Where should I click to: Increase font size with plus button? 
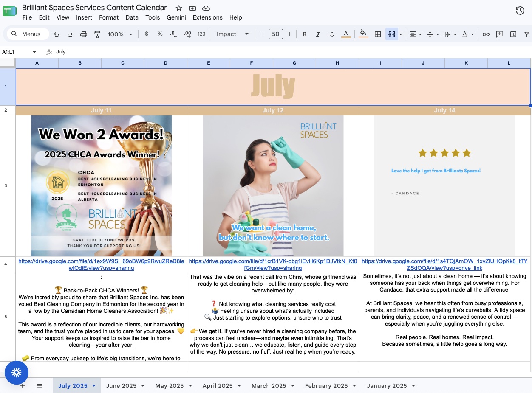(289, 34)
